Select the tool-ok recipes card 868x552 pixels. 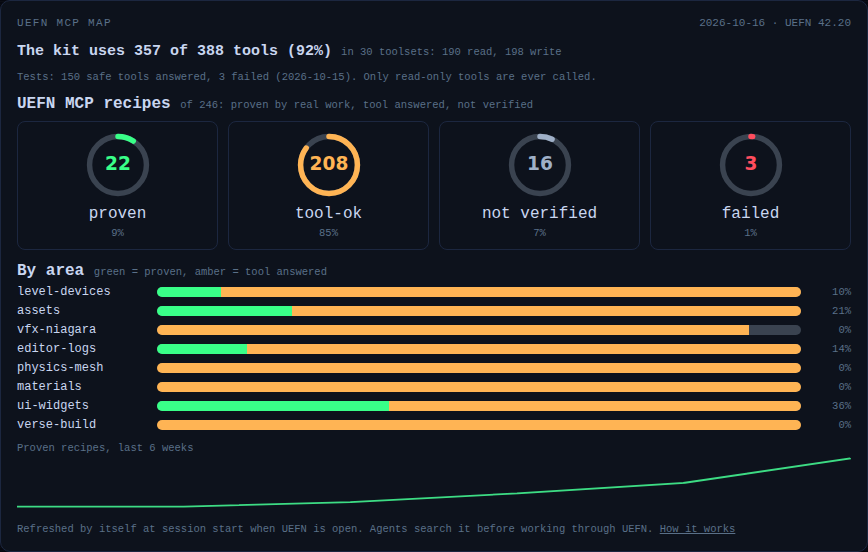pos(328,185)
